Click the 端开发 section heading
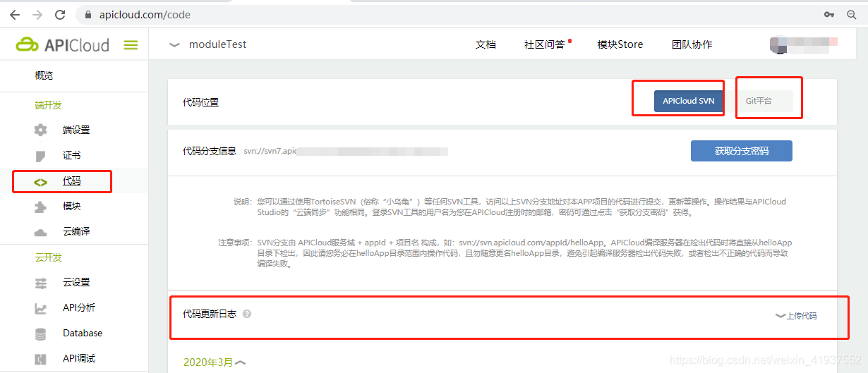 [49, 105]
